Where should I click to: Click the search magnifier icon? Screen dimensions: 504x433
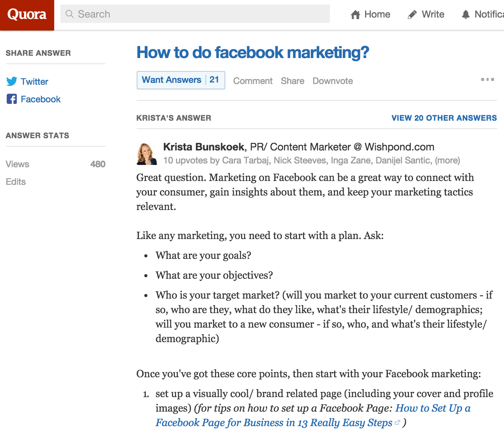(x=70, y=14)
